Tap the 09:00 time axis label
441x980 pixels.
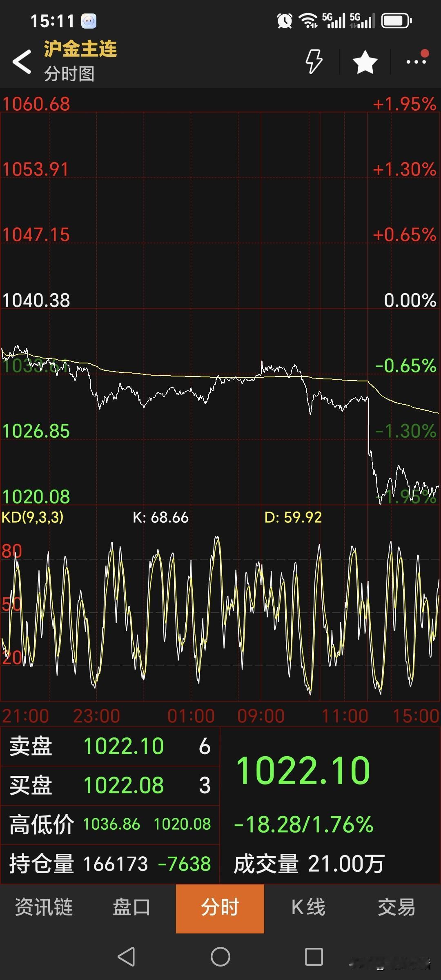click(x=261, y=716)
